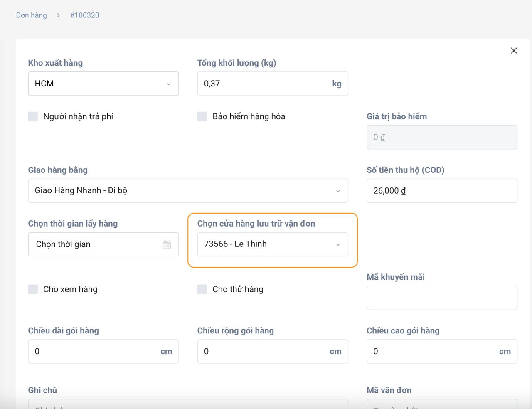Click the Giá trị bảo hiểm field
Image resolution: width=532 pixels, height=409 pixels.
coord(441,138)
